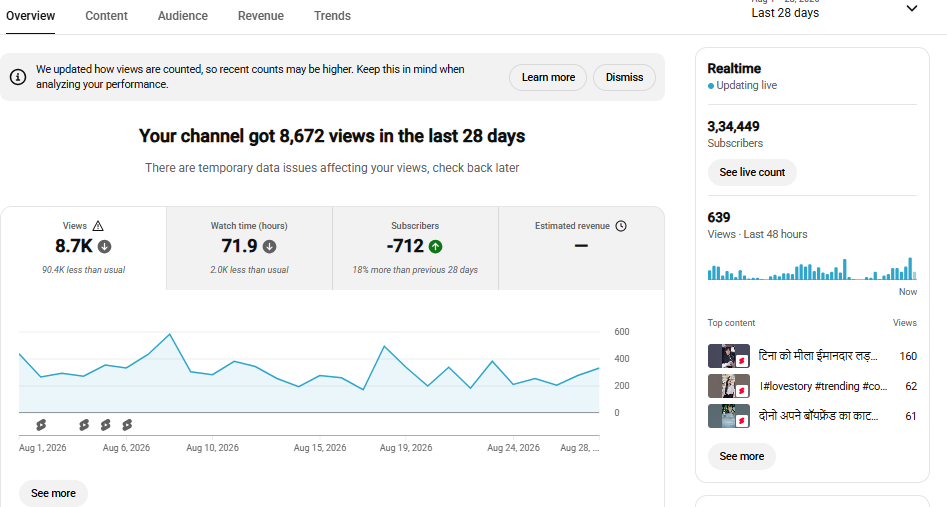Dismiss the views counting notice
This screenshot has width=947, height=507.
(624, 77)
